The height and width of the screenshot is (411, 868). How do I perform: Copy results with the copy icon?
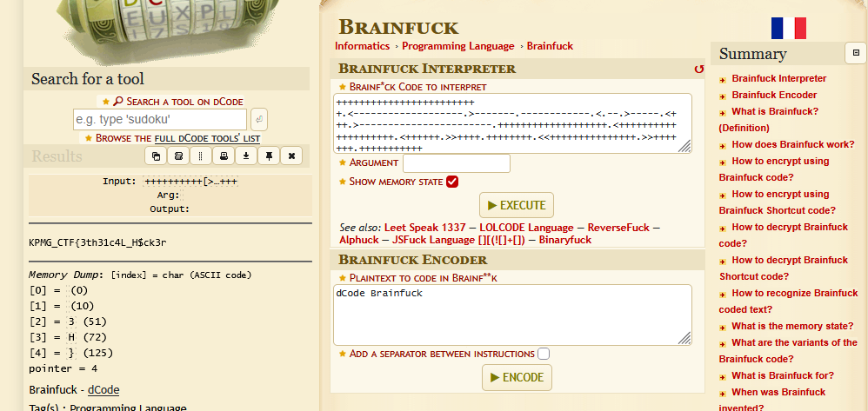click(x=156, y=156)
